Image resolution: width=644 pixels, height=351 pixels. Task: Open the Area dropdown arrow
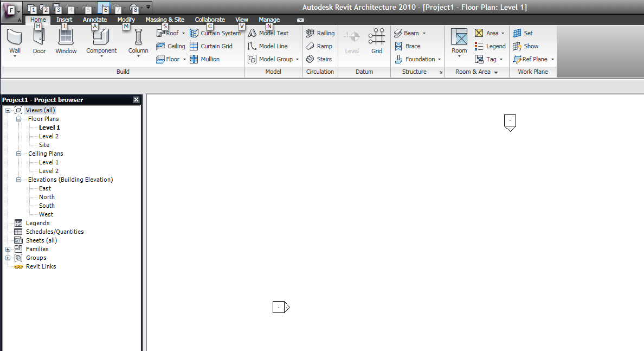(x=503, y=33)
